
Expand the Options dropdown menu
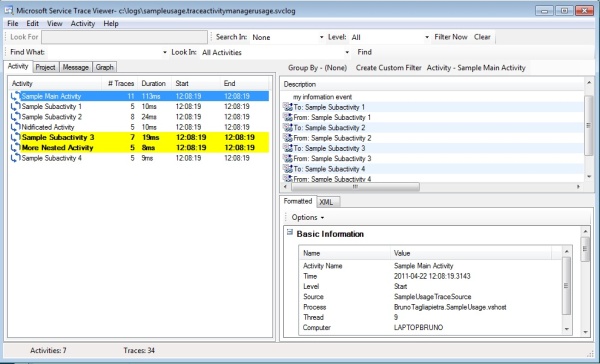point(308,217)
